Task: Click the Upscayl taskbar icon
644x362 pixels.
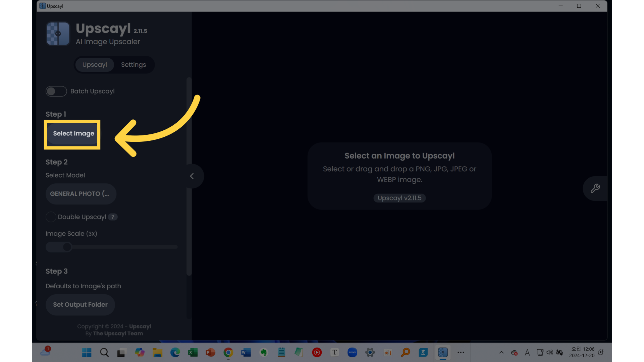Action: click(x=443, y=352)
